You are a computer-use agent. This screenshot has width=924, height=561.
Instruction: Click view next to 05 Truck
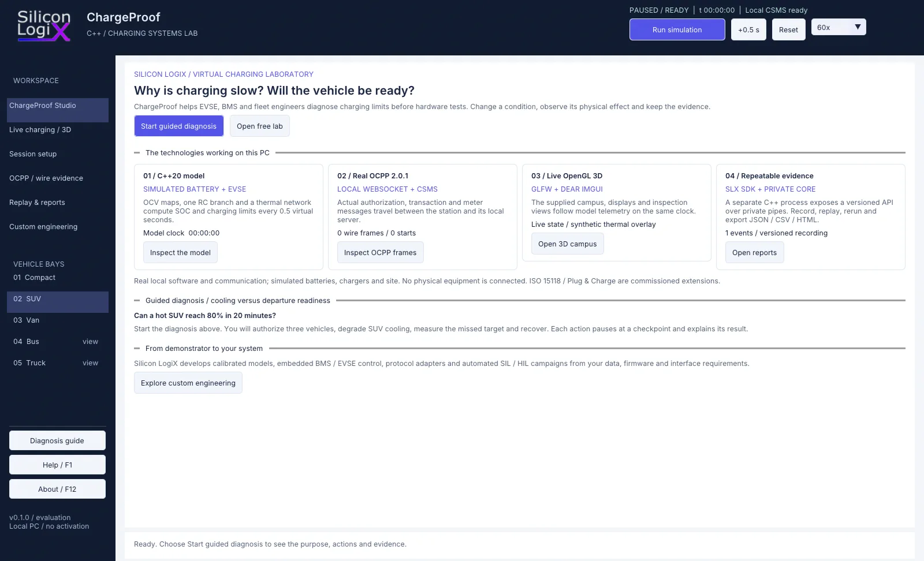click(x=90, y=363)
